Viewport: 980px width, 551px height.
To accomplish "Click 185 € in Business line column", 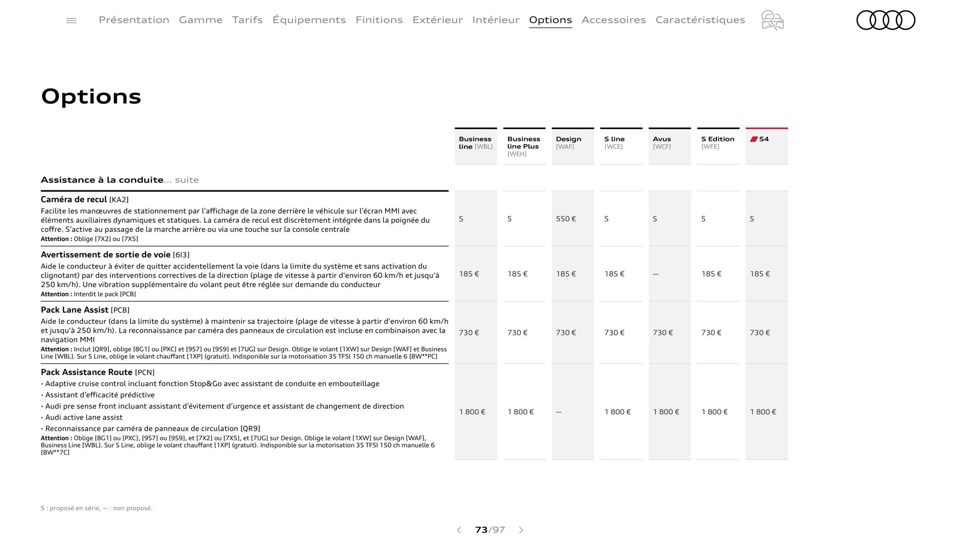I will [x=469, y=274].
